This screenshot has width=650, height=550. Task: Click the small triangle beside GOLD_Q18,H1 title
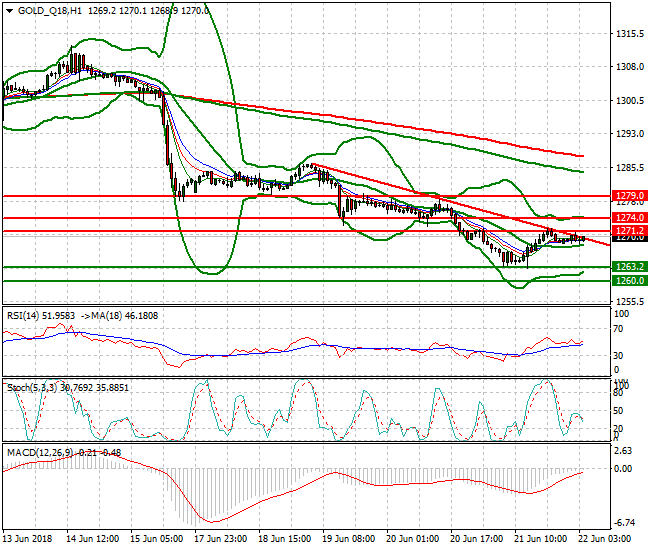pyautogui.click(x=7, y=8)
